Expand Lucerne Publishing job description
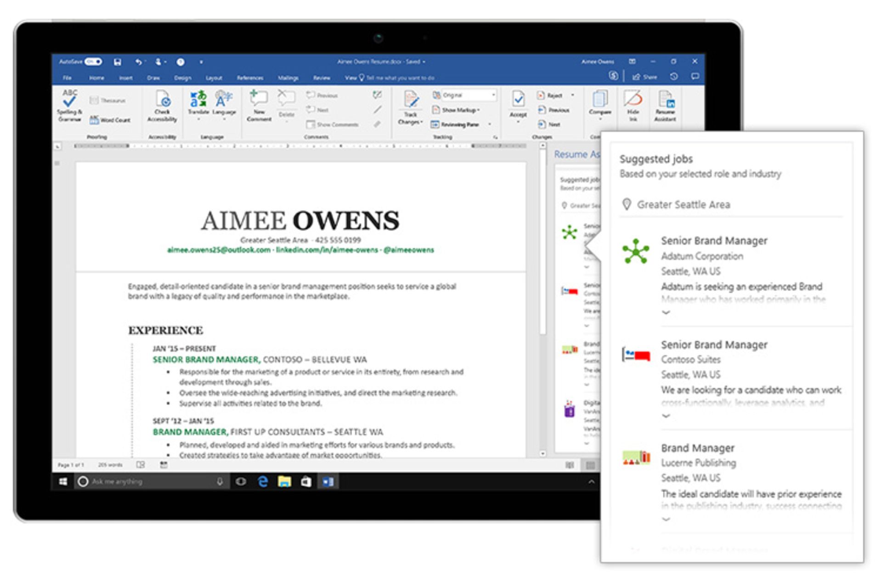 click(x=666, y=519)
